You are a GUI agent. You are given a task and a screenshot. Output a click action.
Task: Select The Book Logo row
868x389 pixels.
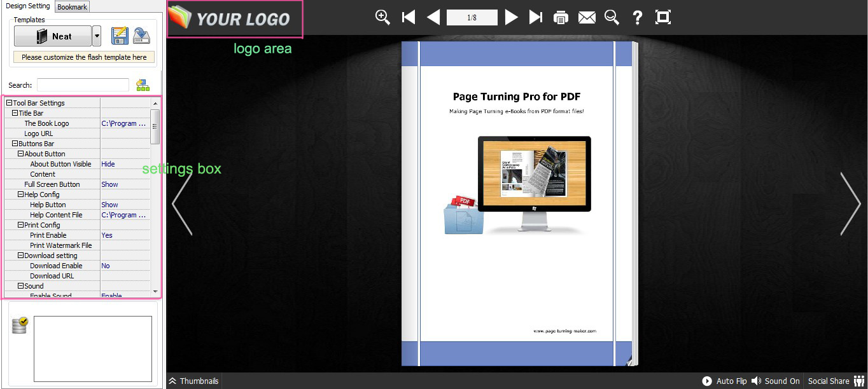point(78,123)
